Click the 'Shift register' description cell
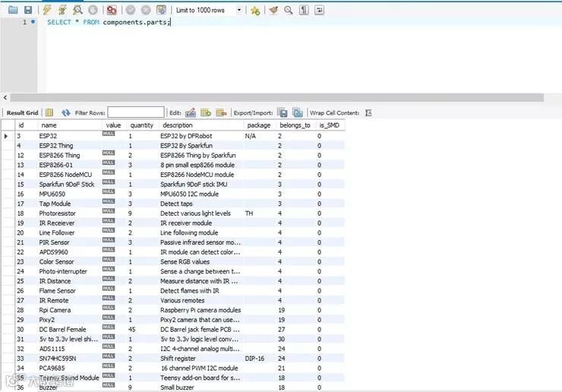This screenshot has height=392, width=562. click(178, 359)
